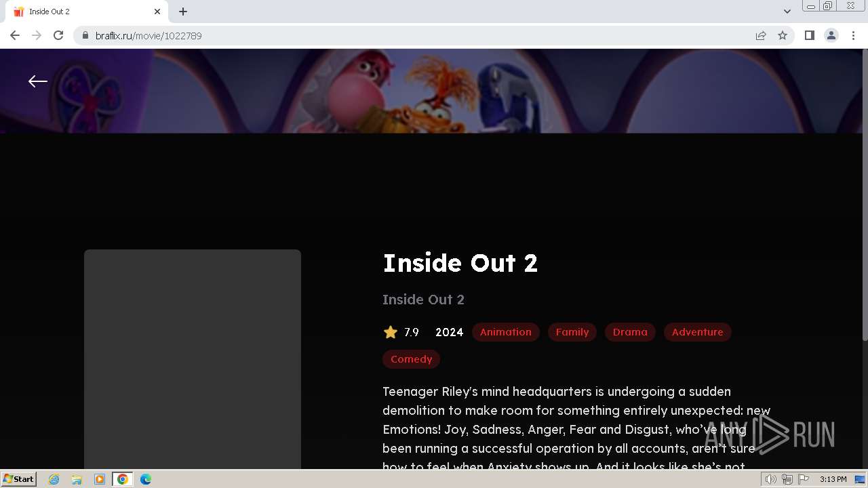Switch to Chrome in the taskbar
868x488 pixels.
(123, 479)
